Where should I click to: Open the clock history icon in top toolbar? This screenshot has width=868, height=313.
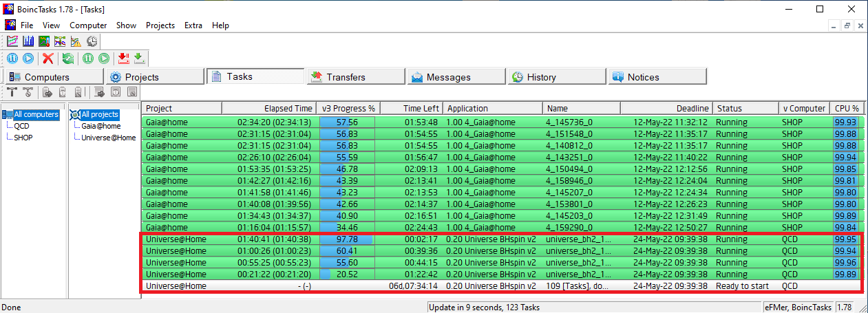(x=92, y=42)
